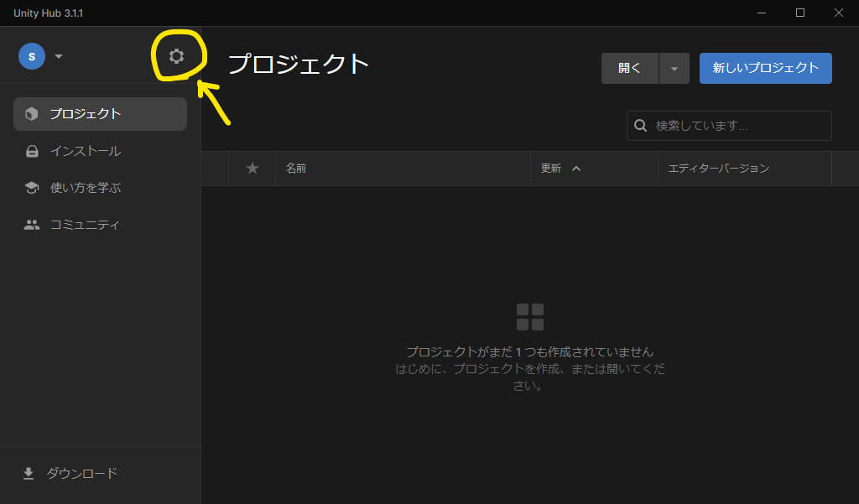
Task: Sort by the 名前 (Name) column header
Action: [x=296, y=169]
